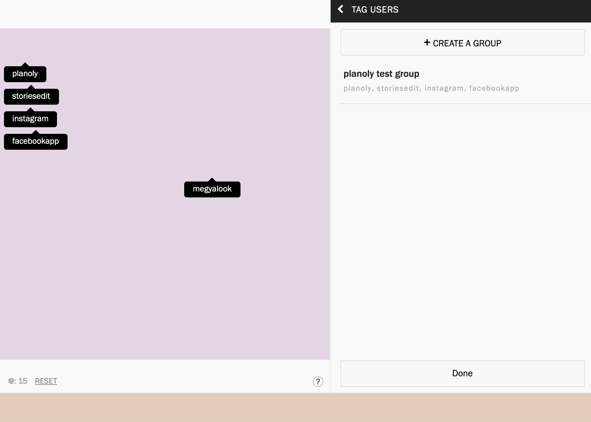This screenshot has width=591, height=422.
Task: Click the pointer tip of megyalook tag
Action: [212, 180]
